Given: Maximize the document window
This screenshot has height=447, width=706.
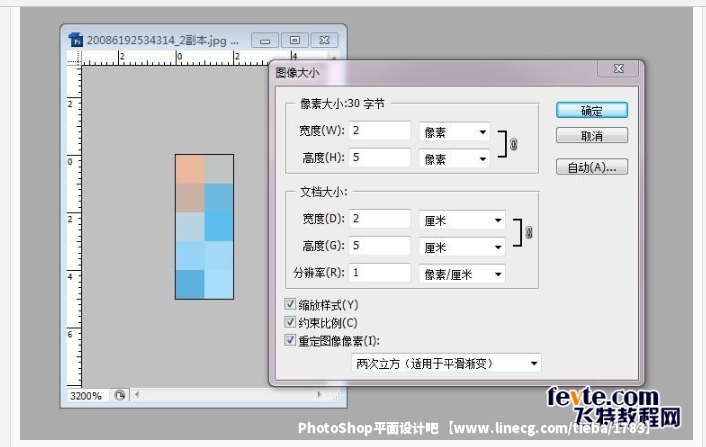Looking at the screenshot, I should (x=294, y=41).
